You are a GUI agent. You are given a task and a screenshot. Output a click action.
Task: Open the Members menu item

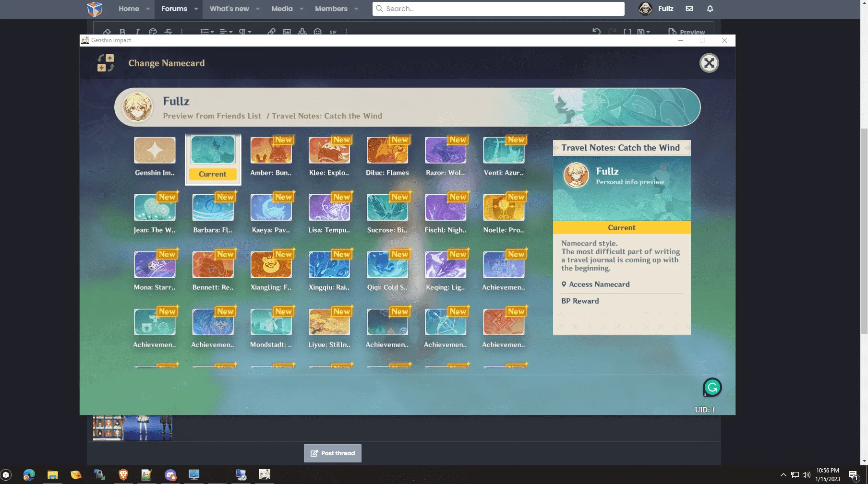click(x=331, y=9)
